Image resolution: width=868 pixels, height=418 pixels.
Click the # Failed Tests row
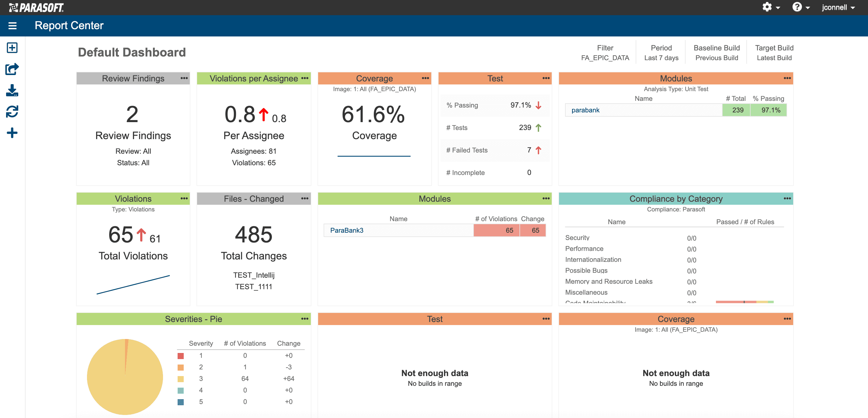tap(495, 150)
